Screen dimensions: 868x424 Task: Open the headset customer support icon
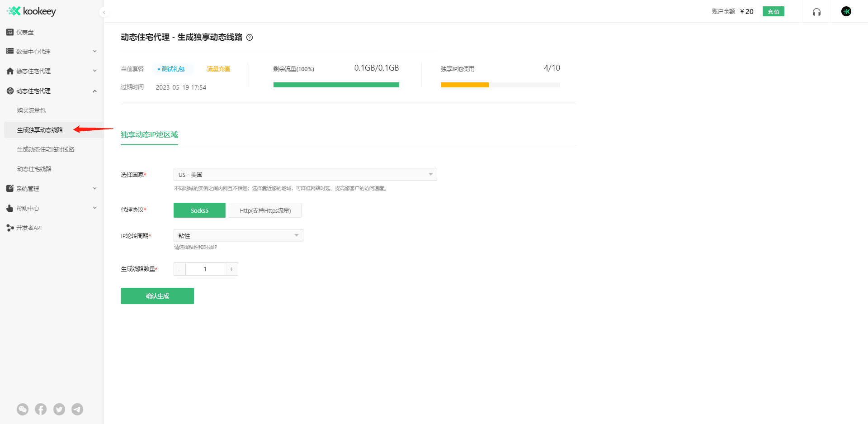(x=816, y=12)
